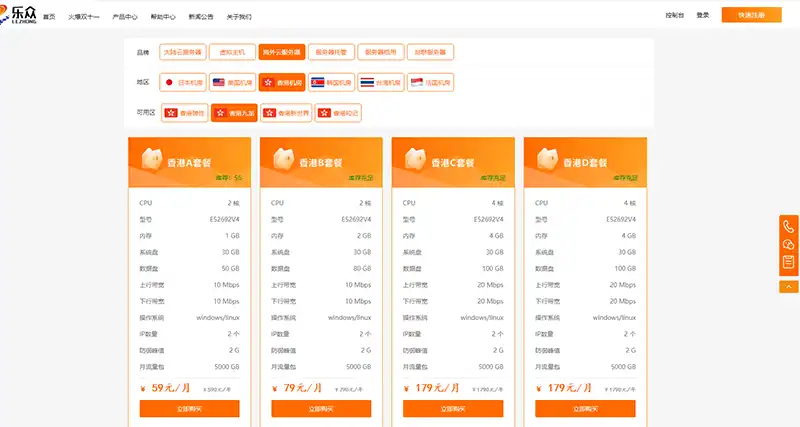
Task: Open 火爆双十一 navigation item
Action: coord(84,17)
